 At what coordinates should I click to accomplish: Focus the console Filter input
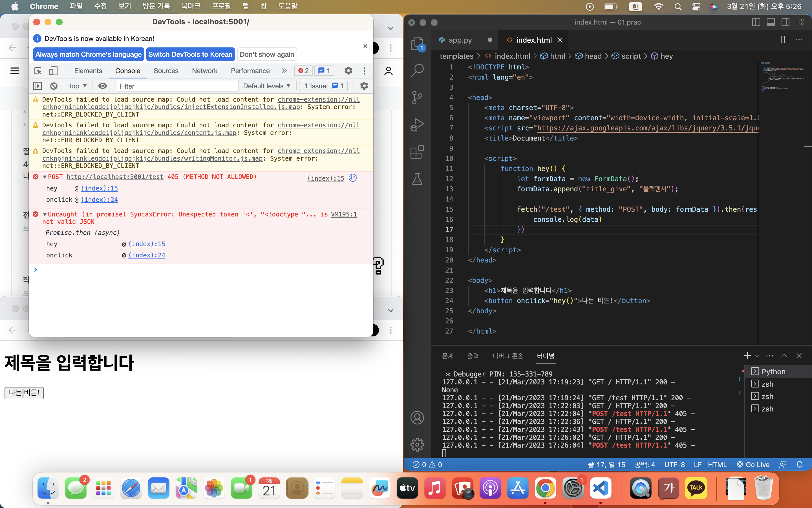click(x=178, y=86)
